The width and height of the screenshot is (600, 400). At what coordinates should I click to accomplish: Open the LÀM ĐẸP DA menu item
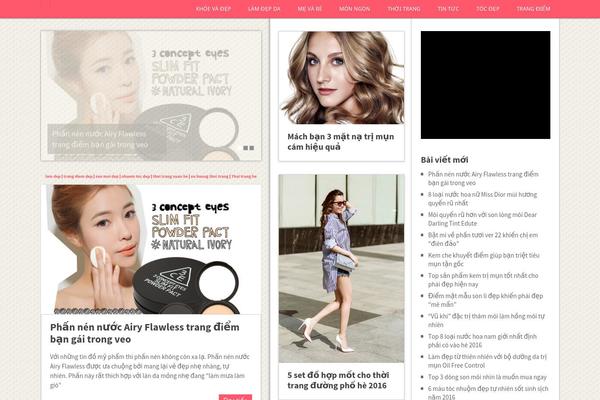point(264,9)
